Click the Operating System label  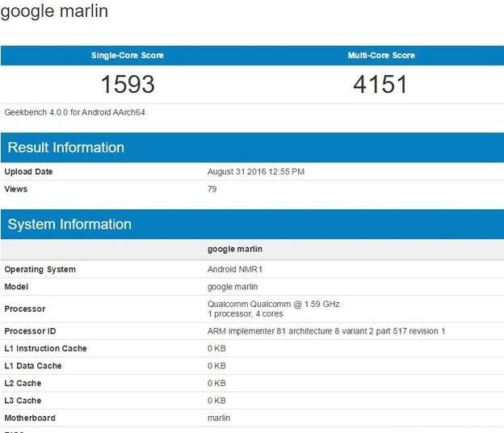coord(40,269)
